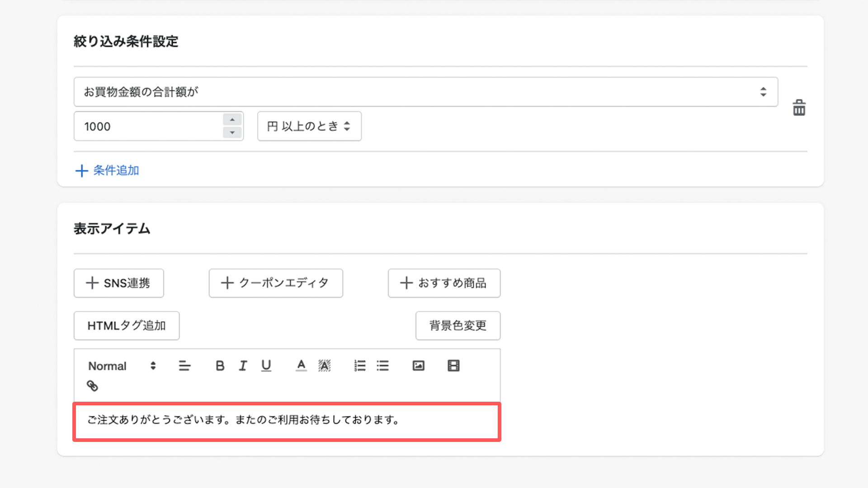Increase the amount with the up stepper arrow
Image resolution: width=868 pixels, height=488 pixels.
point(232,120)
